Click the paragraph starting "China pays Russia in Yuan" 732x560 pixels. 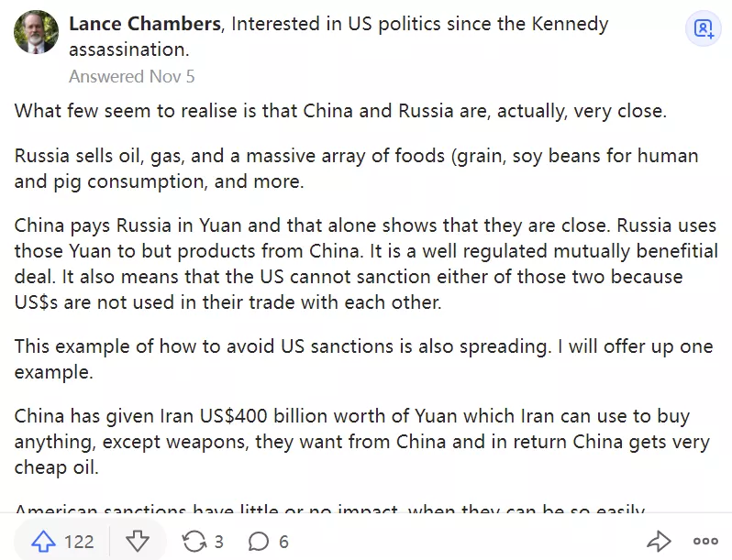point(365,263)
